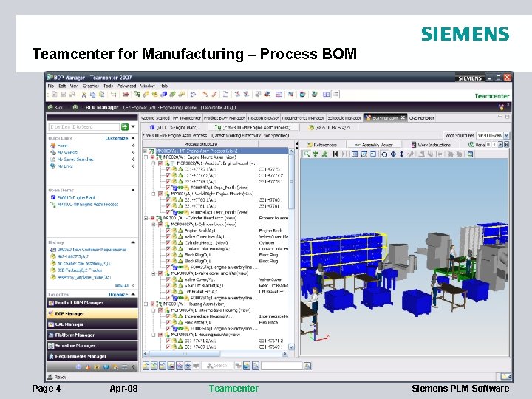Click the red toolbar icon after the tree-structure icon
This screenshot has width=532, height=399.
tap(126, 95)
